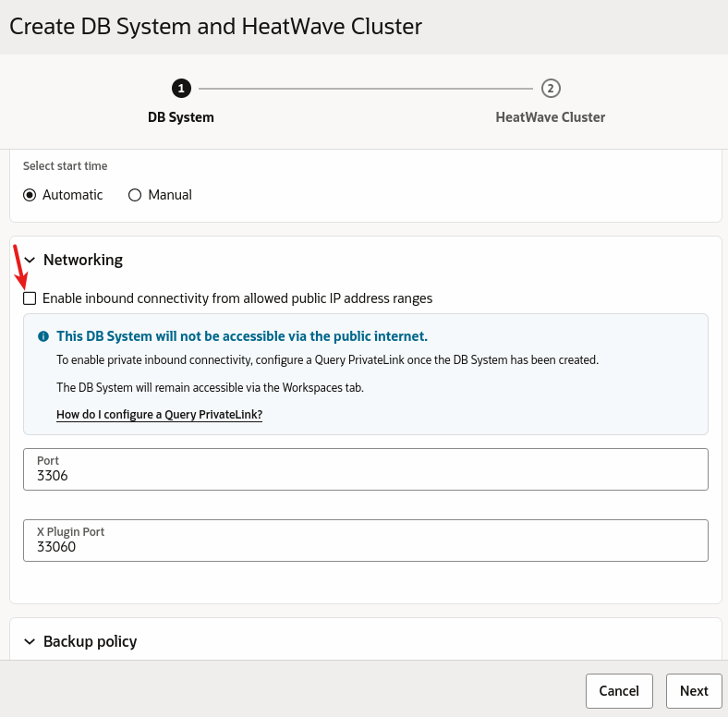Open 'How do I configure a Query PrivateLink?' link
Image resolution: width=728 pixels, height=717 pixels.
coord(159,415)
